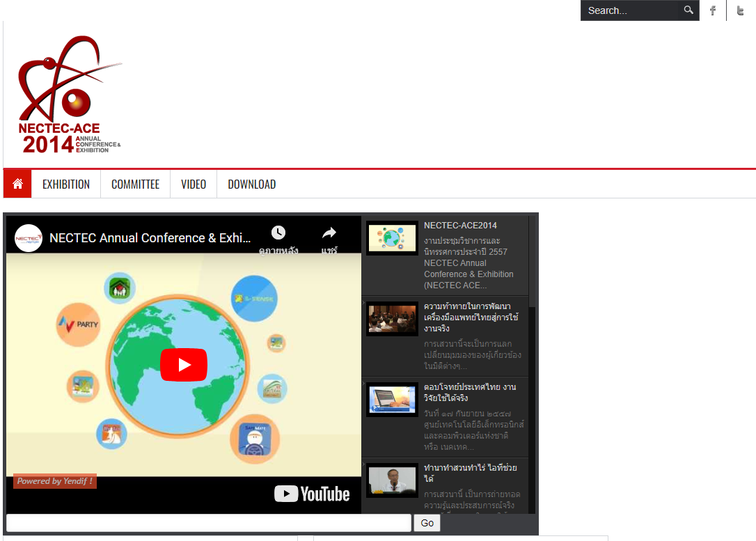Click the video title NECTEC Annual Conference

coord(150,238)
